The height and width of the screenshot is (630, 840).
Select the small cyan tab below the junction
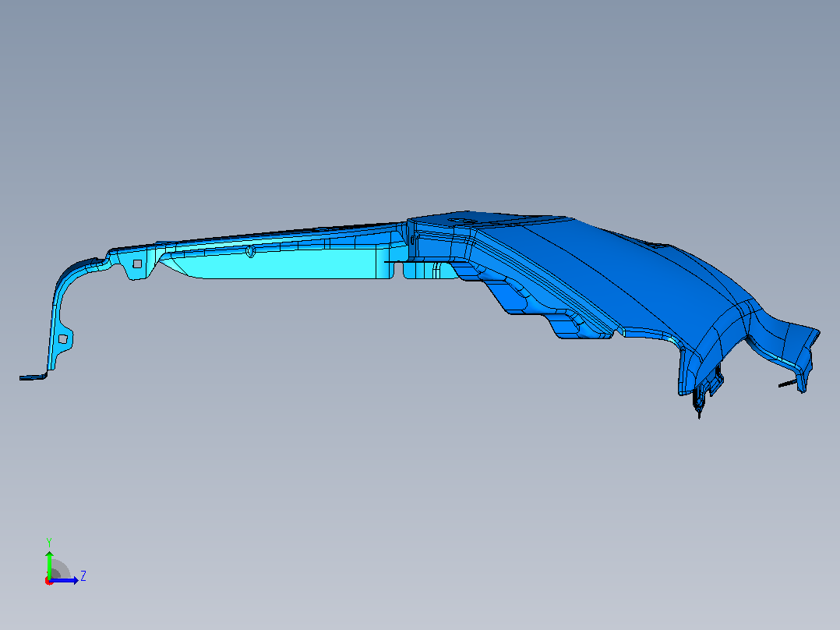(429, 270)
